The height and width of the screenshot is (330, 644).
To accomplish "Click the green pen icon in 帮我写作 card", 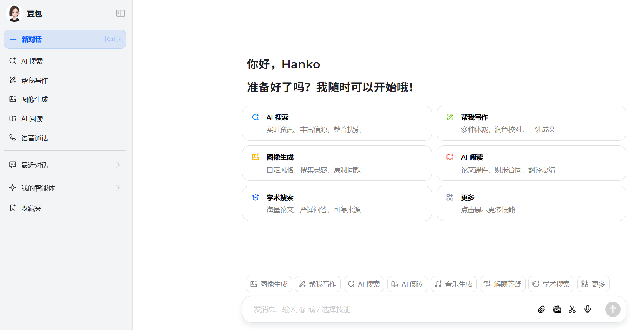I will click(450, 117).
